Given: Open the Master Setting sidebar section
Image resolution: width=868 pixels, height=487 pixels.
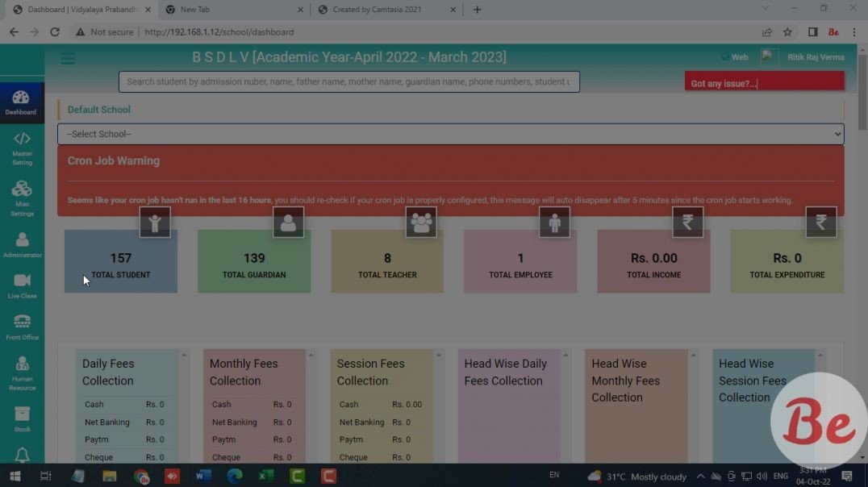Looking at the screenshot, I should (22, 148).
